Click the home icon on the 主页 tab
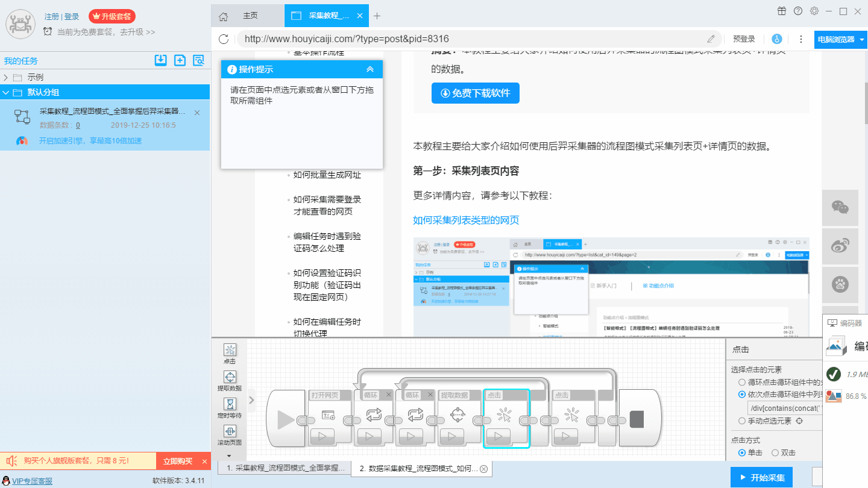 [x=223, y=16]
